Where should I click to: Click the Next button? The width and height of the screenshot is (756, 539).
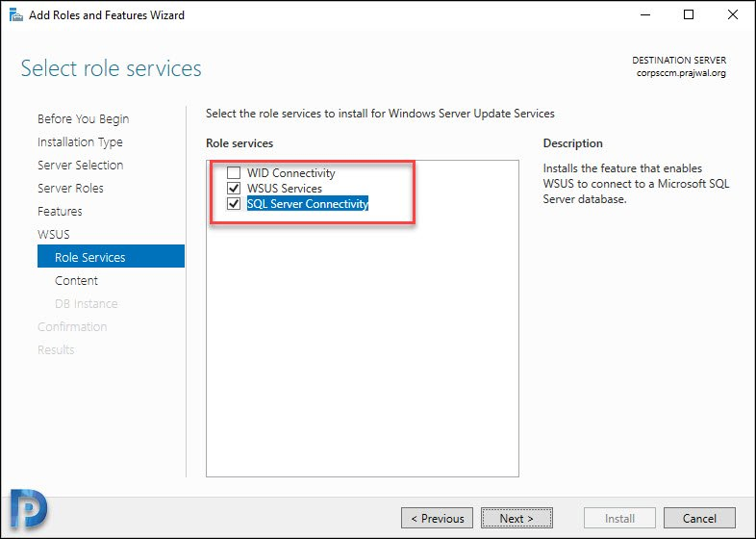pyautogui.click(x=517, y=518)
